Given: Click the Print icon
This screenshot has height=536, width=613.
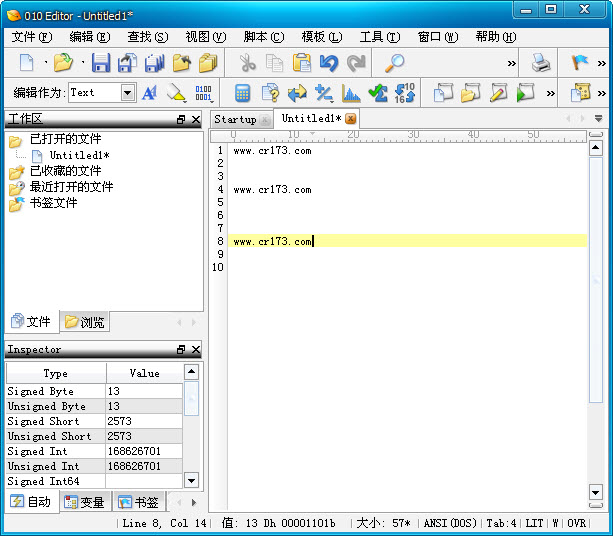Looking at the screenshot, I should (x=541, y=63).
